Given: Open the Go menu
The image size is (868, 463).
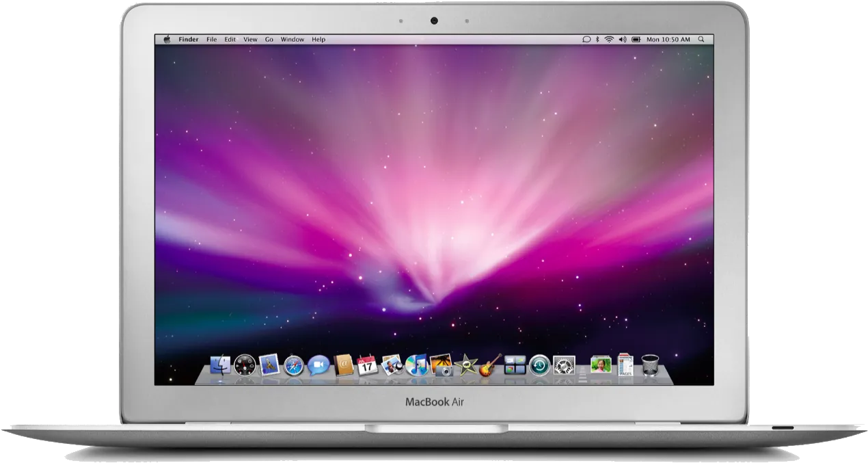Looking at the screenshot, I should pos(269,40).
